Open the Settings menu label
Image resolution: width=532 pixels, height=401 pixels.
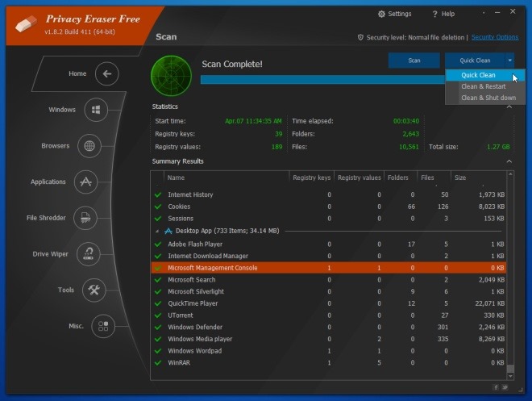(400, 14)
